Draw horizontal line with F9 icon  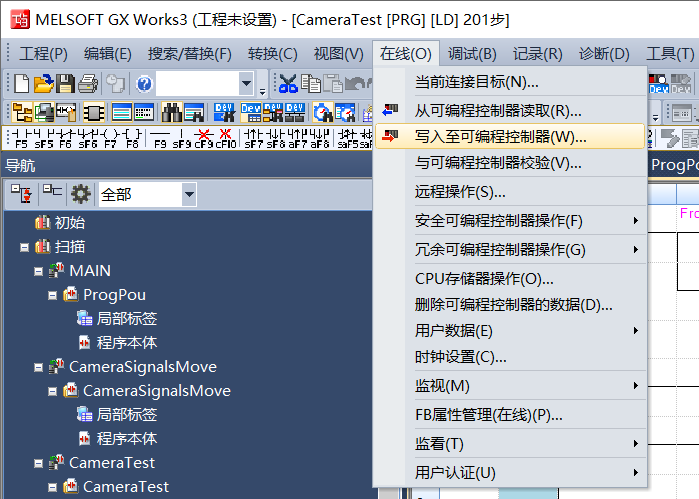click(x=160, y=139)
